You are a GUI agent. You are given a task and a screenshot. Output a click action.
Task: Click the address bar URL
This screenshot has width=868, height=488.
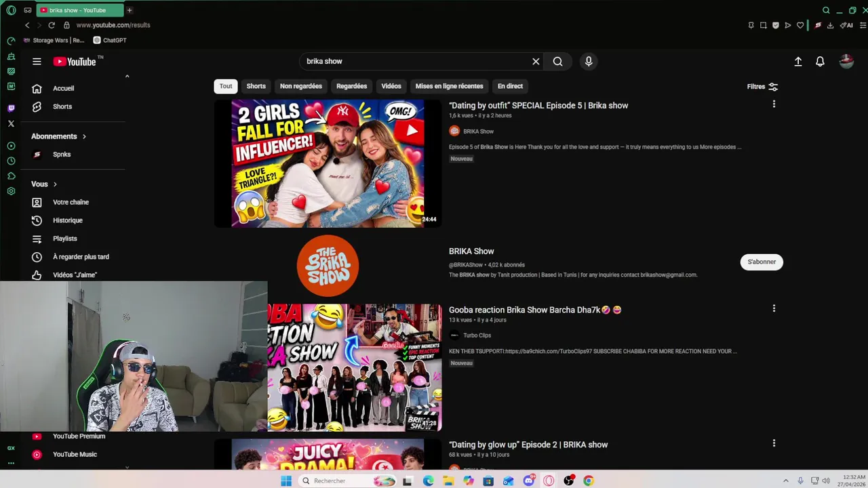[x=113, y=25]
